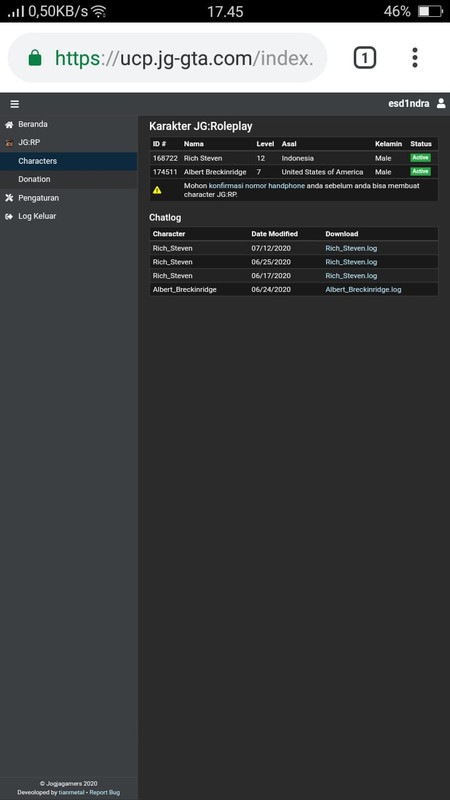Click the name Albert Breckinridge

[x=216, y=172]
